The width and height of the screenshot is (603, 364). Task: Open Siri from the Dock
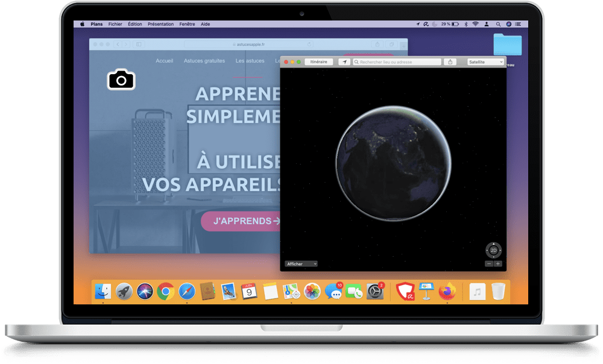point(145,292)
